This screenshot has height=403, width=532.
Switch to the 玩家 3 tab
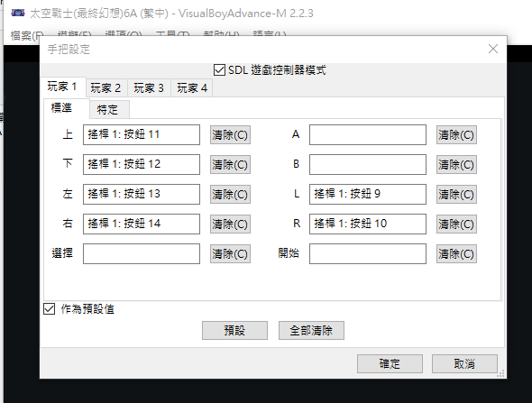149,88
